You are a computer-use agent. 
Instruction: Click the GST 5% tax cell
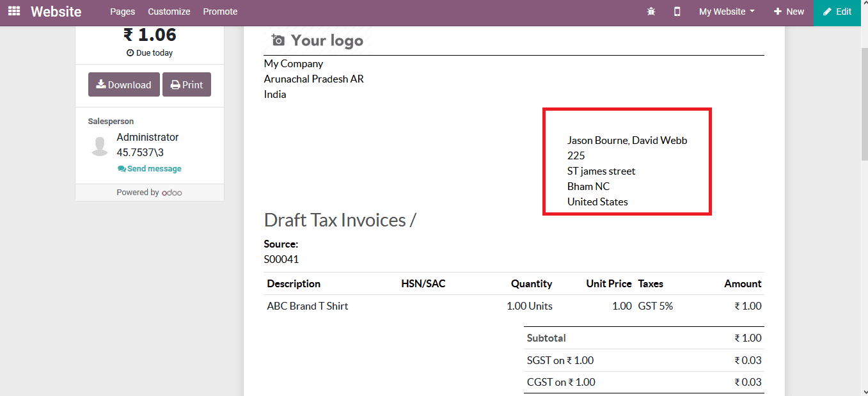click(656, 306)
